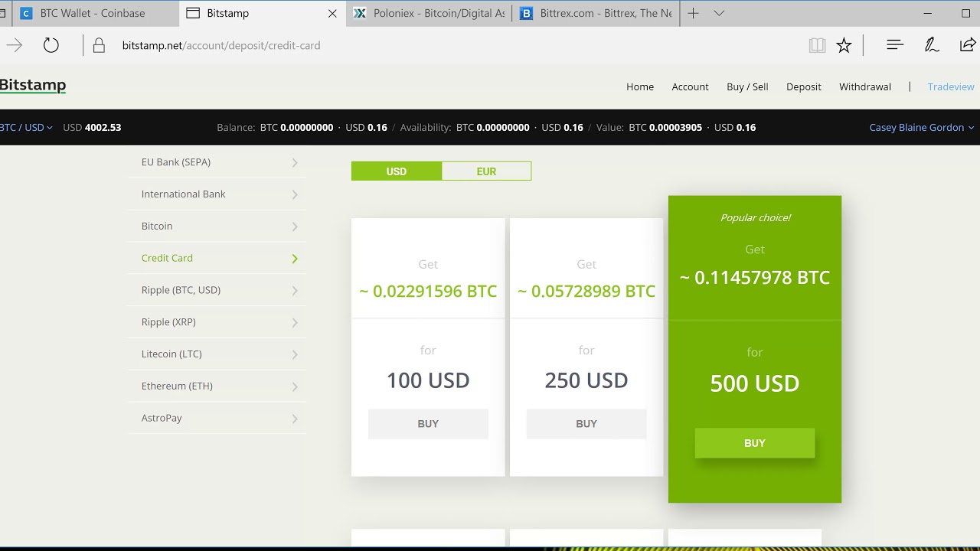
Task: Open a new tab with plus icon
Action: pyautogui.click(x=693, y=13)
